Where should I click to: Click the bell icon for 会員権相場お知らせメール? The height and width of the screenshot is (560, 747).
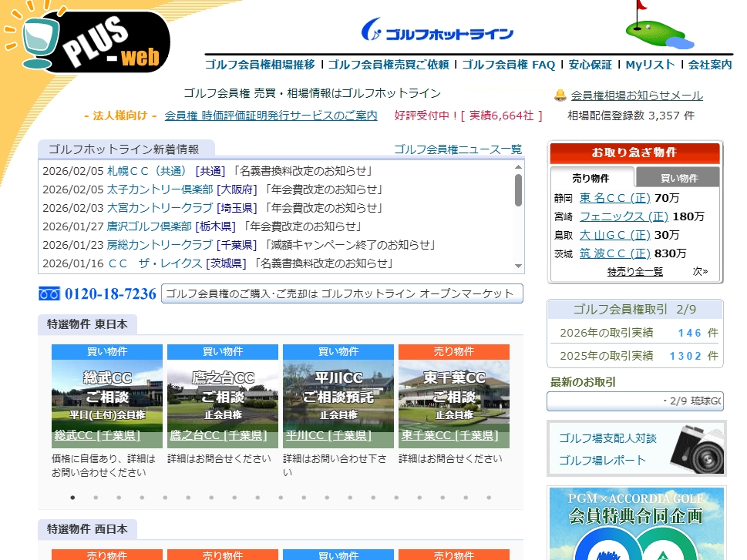tap(560, 96)
